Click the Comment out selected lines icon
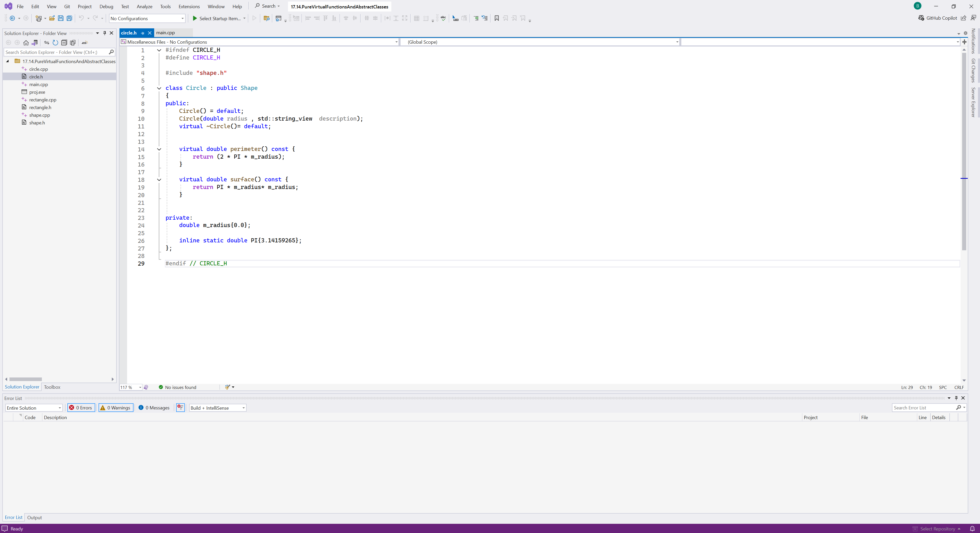980x533 pixels. pos(476,18)
